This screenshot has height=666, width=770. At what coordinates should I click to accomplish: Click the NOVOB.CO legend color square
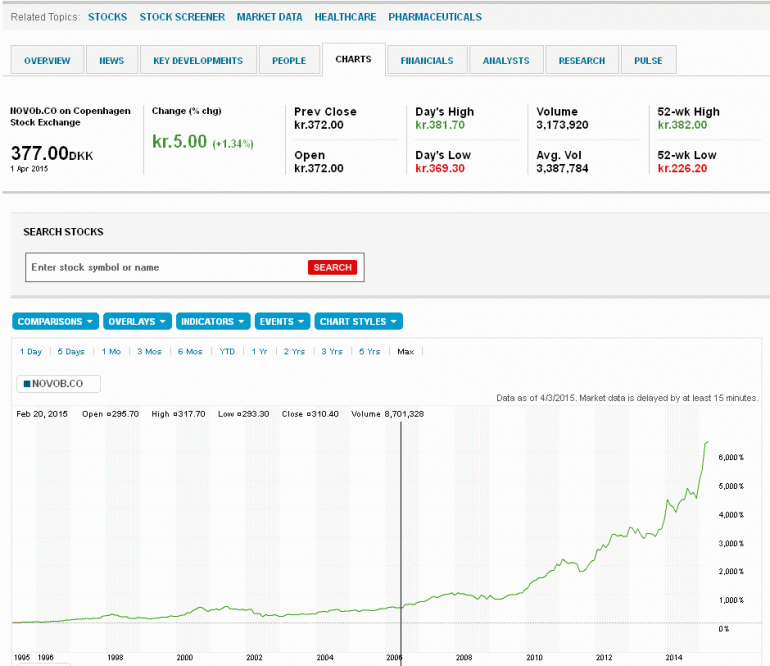point(27,384)
